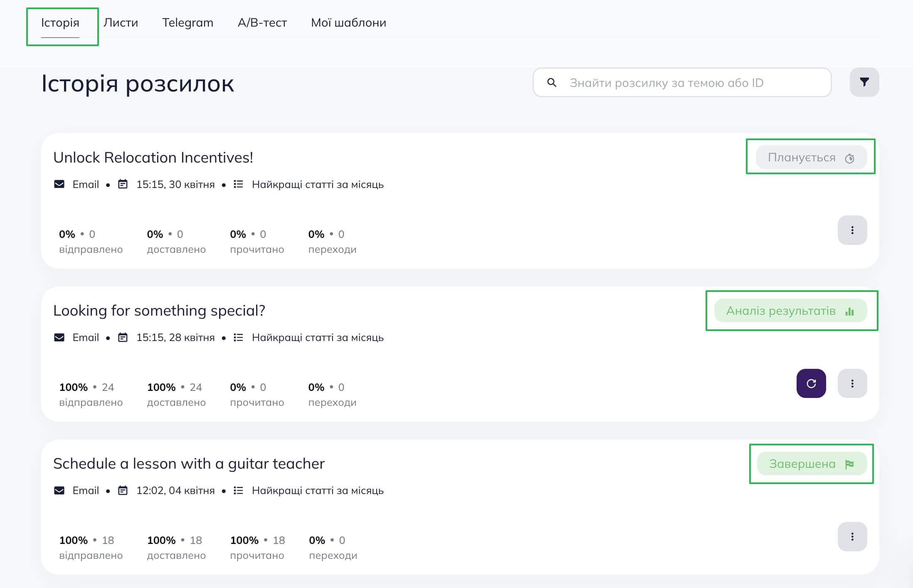Click the stopwatch icon in Планується badge
The height and width of the screenshot is (588, 913).
pos(849,158)
